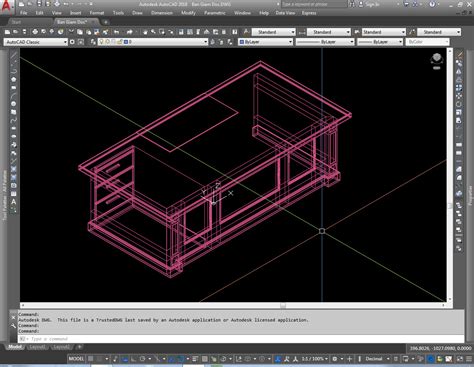Select the Polygon tool in Draw toolbar

(13, 79)
